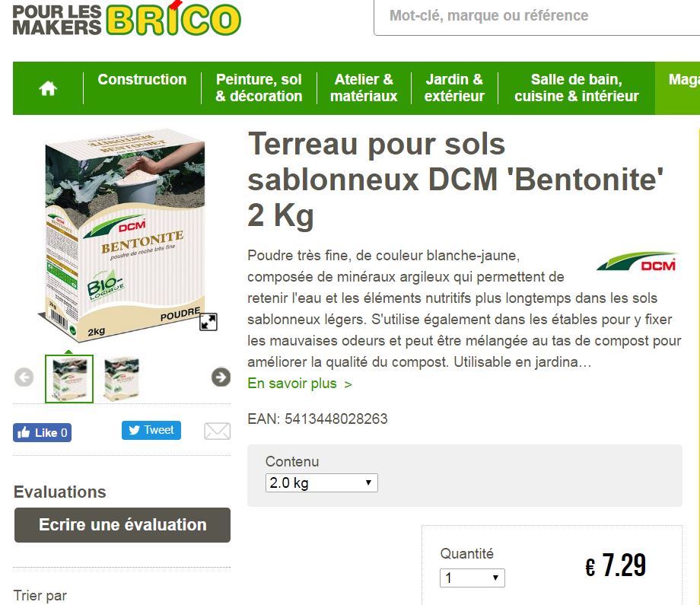
Task: Tweet this product
Action: click(x=151, y=430)
